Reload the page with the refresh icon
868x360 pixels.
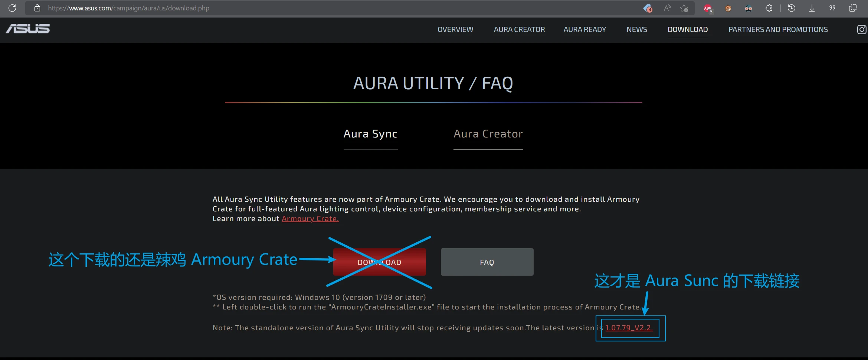12,8
